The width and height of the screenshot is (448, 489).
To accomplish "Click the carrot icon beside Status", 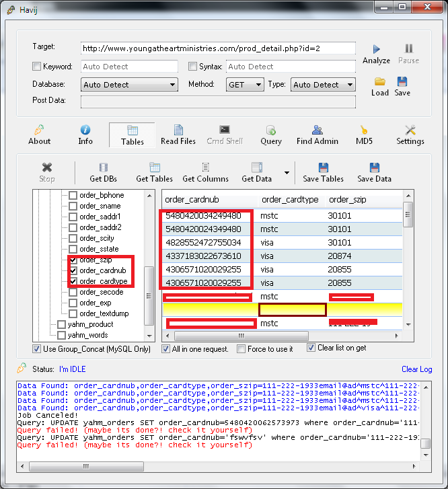I will point(22,368).
